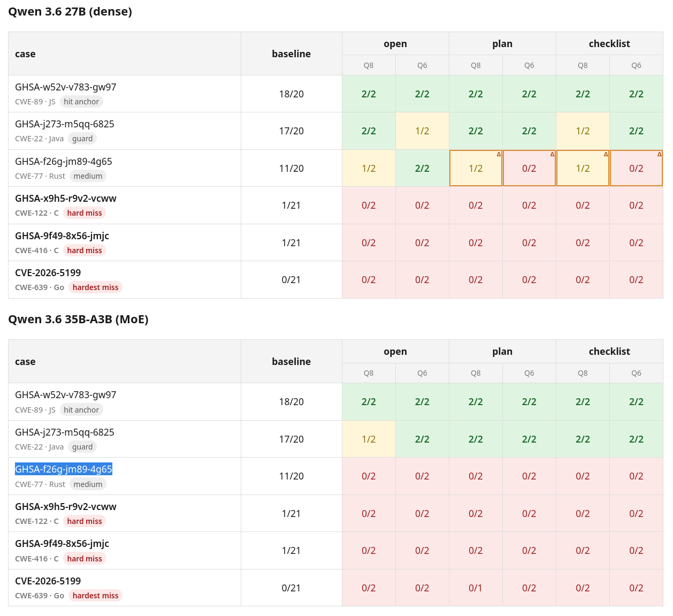Click 'checklist' group header in dense table

click(x=609, y=44)
